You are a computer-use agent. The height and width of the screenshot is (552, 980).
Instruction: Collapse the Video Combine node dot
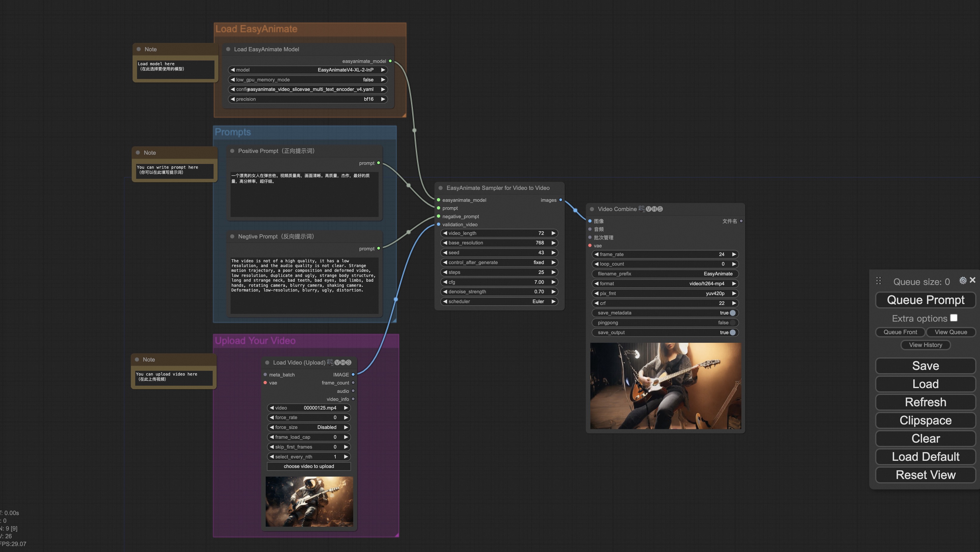(592, 209)
